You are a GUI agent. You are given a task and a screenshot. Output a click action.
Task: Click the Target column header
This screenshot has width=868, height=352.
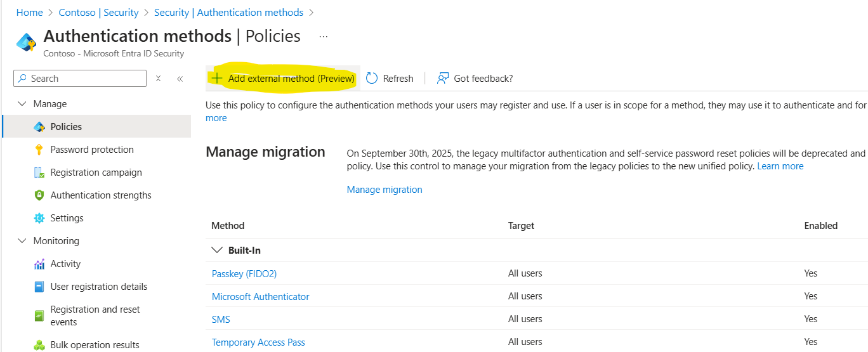tap(522, 226)
